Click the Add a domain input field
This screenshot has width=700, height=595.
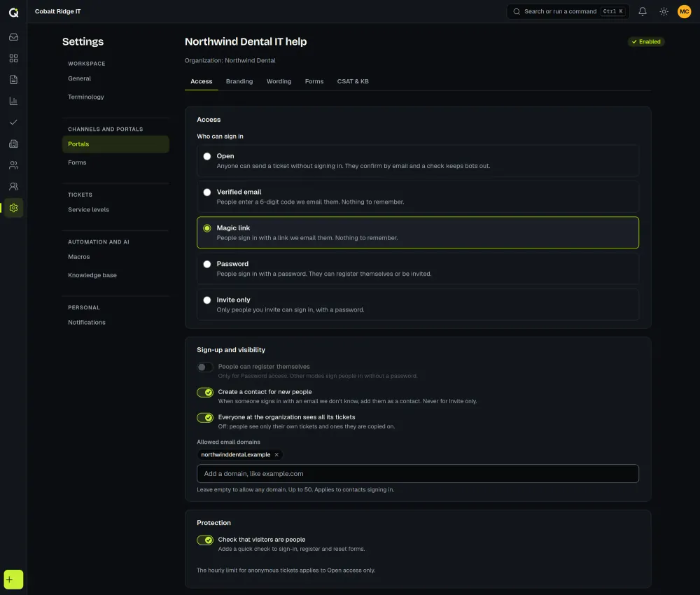click(x=417, y=474)
